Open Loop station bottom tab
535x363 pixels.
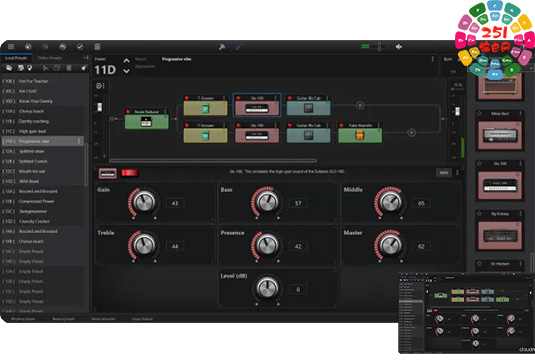point(142,319)
